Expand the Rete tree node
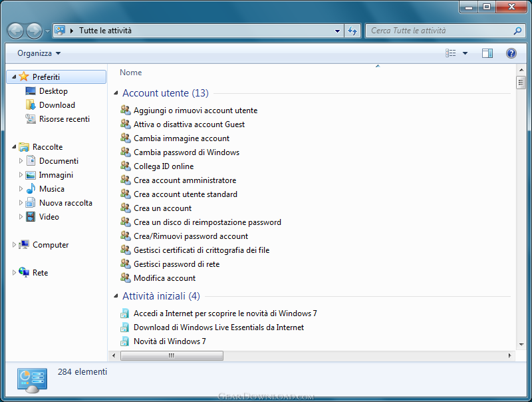This screenshot has height=402, width=532. click(14, 273)
